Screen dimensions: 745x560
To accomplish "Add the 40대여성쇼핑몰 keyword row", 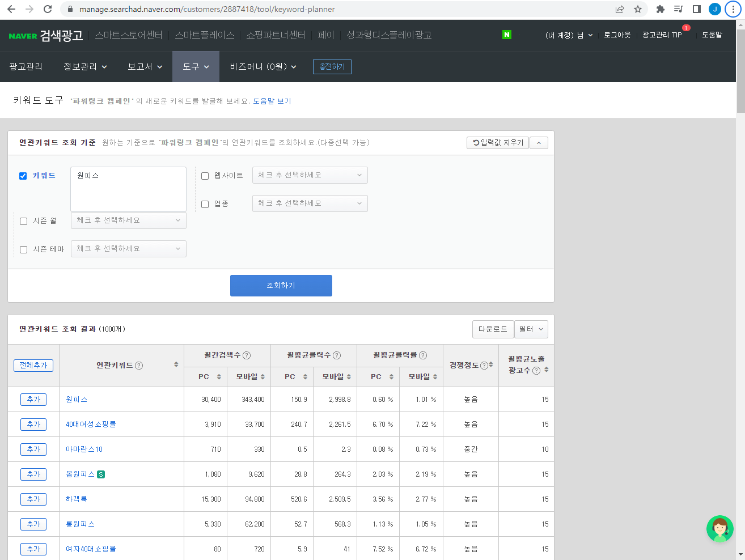I will coord(33,425).
